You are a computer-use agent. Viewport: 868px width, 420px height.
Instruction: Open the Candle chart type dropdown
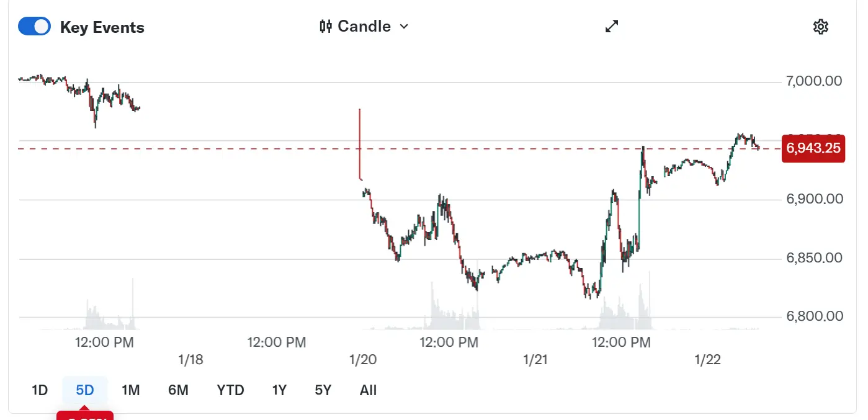tap(364, 26)
